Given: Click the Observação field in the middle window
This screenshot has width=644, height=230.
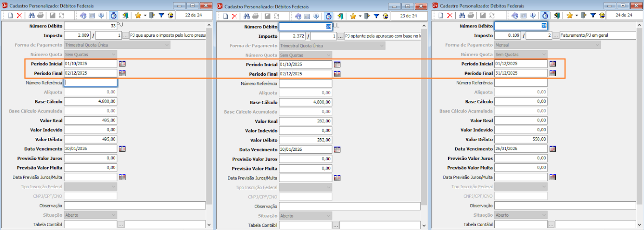Looking at the screenshot, I should click(349, 206).
